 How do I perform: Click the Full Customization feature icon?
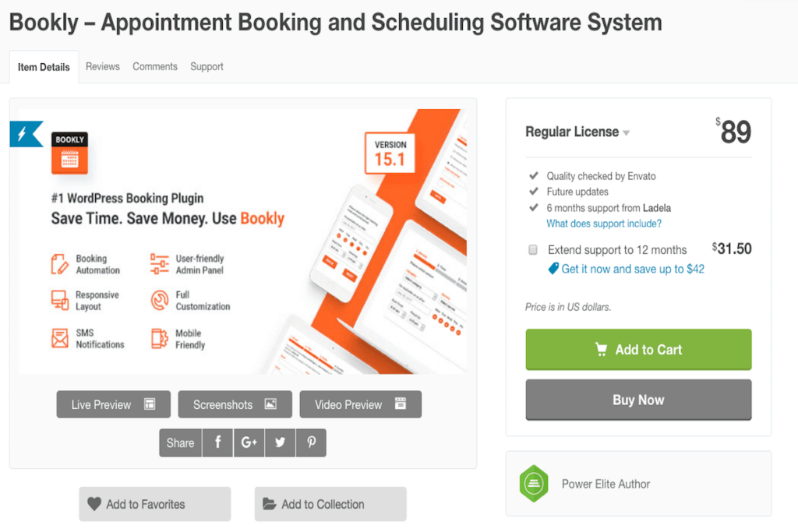[x=160, y=300]
